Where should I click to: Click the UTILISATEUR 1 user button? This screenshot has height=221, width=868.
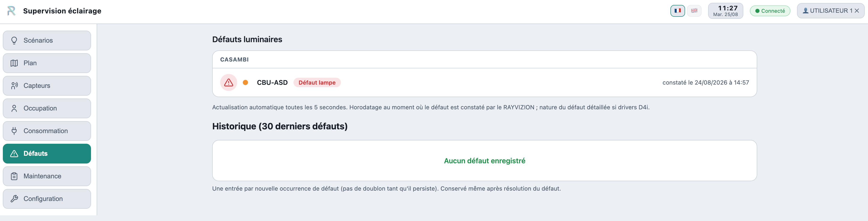point(831,11)
